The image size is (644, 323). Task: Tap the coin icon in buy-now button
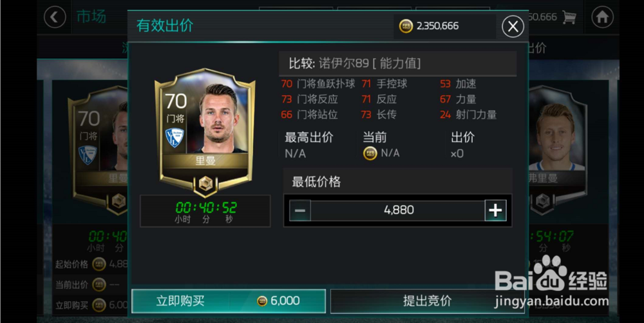coord(261,301)
